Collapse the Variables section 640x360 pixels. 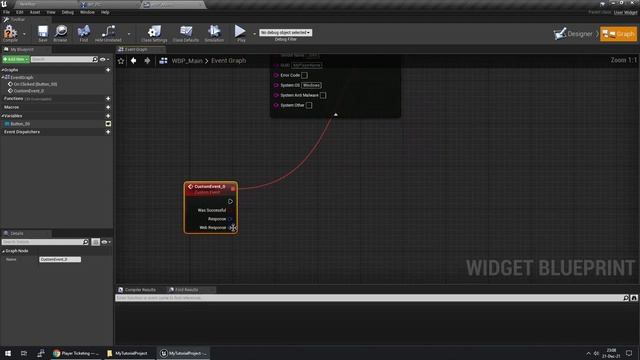tap(3, 116)
